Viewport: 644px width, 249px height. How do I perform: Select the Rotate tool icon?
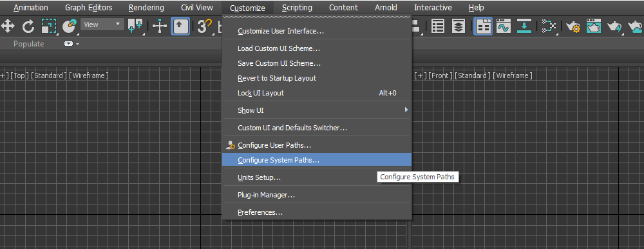(28, 26)
